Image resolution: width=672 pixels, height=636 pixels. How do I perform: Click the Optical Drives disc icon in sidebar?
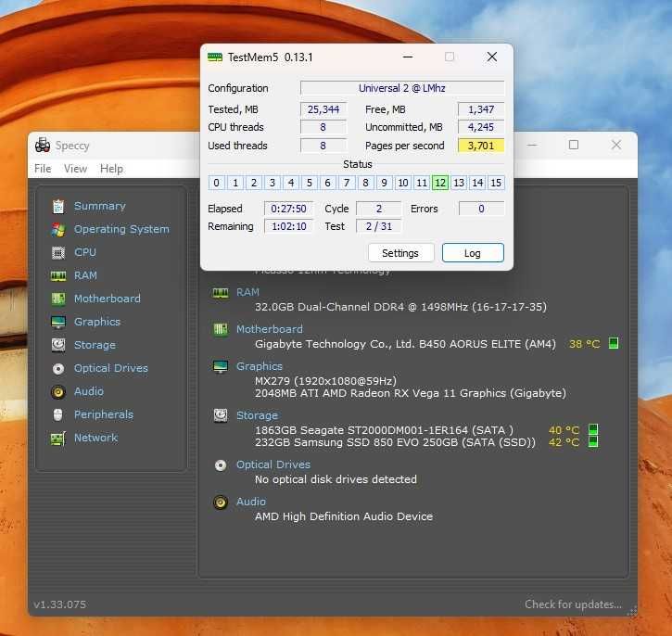pyautogui.click(x=58, y=369)
